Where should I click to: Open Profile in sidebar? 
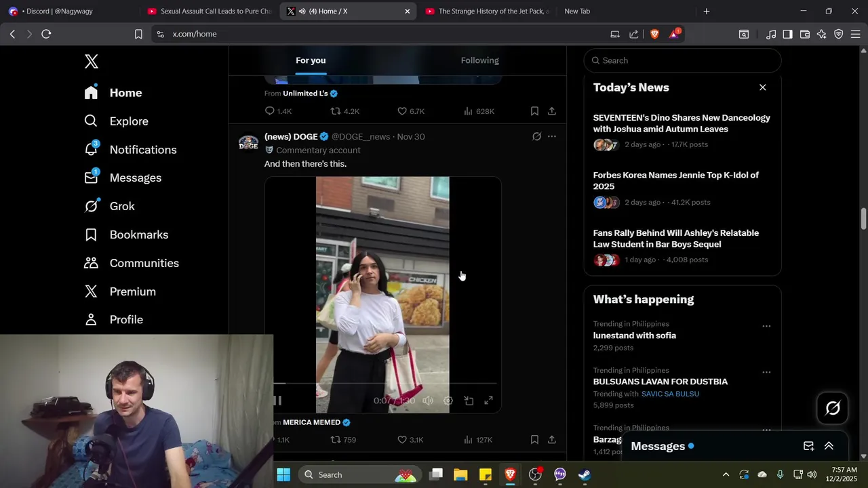coord(113,319)
